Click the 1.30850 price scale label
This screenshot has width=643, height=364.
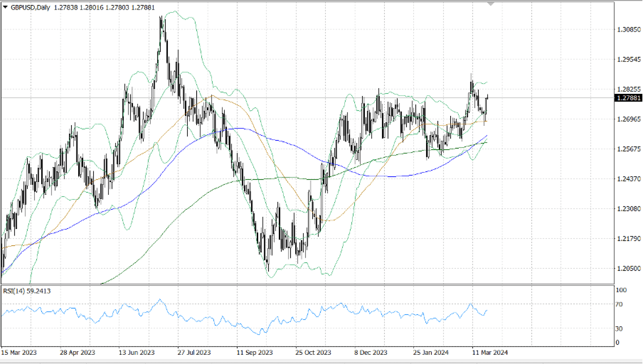click(629, 30)
